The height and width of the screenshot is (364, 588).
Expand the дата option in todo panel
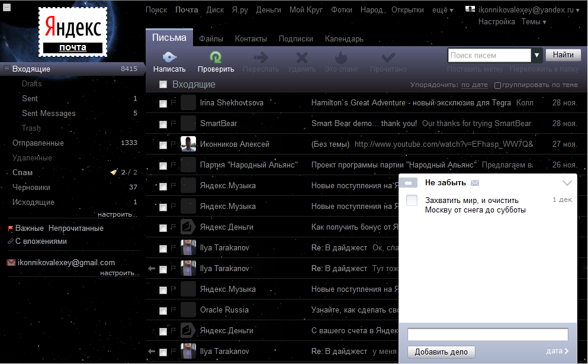[557, 351]
